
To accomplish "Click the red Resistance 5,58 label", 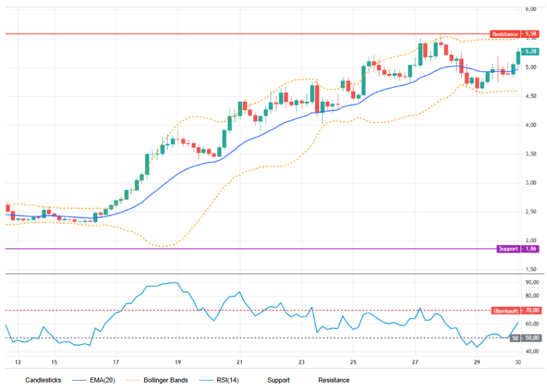I will pos(514,34).
